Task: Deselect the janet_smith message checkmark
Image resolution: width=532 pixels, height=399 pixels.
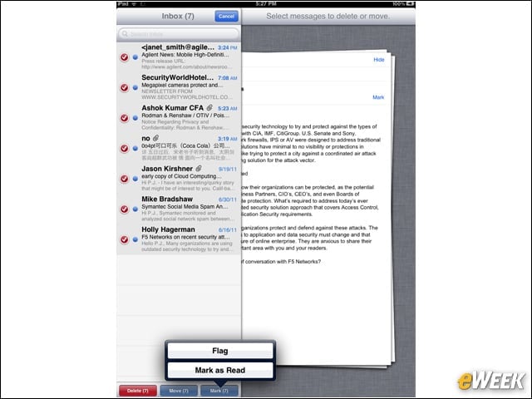Action: click(x=125, y=57)
